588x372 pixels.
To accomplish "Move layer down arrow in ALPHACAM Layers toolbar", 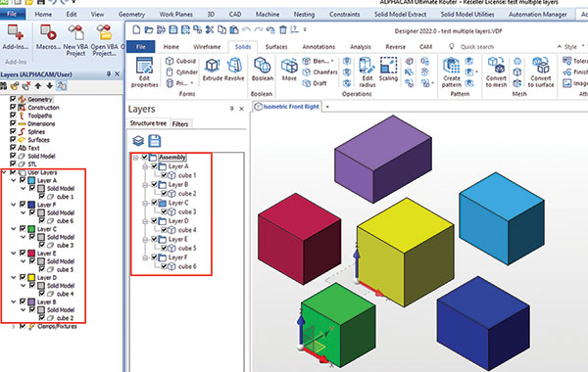I will click(x=50, y=86).
